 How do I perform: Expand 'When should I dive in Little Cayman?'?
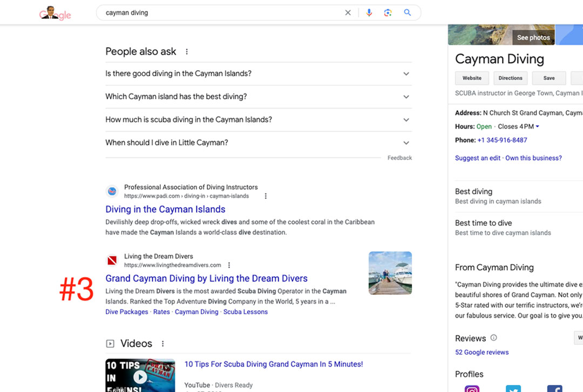click(x=259, y=143)
